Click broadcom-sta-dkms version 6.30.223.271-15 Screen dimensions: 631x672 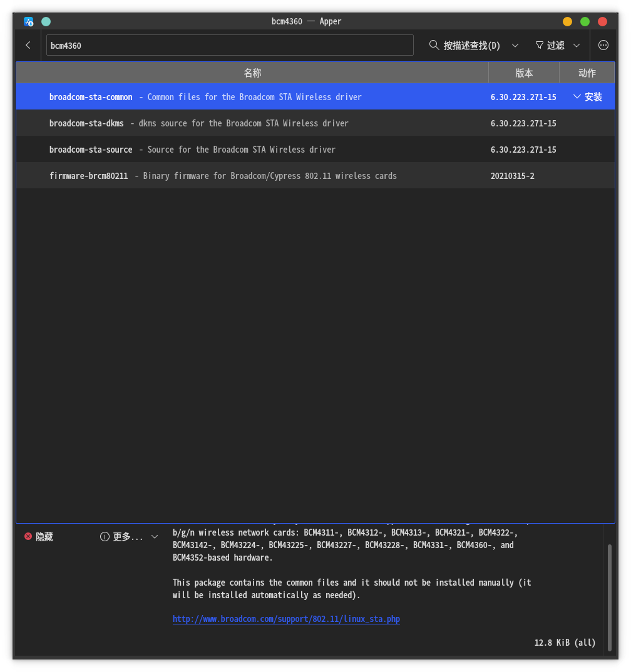tap(523, 123)
